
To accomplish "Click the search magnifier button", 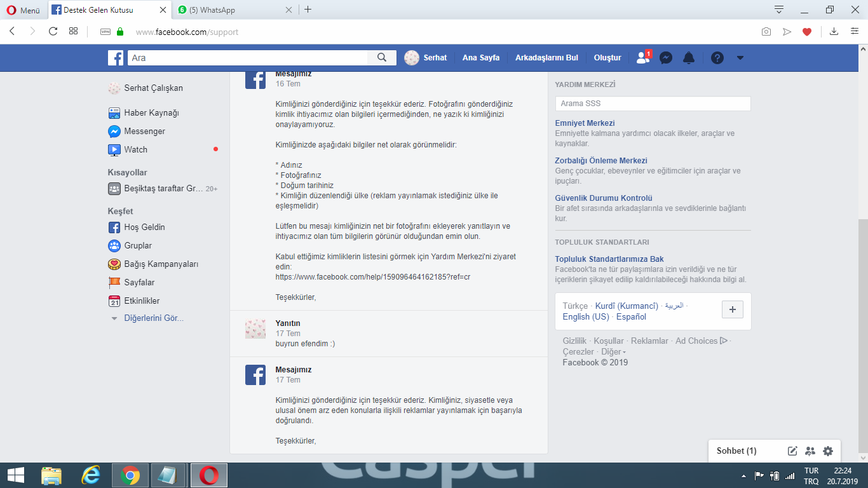I will coord(382,58).
